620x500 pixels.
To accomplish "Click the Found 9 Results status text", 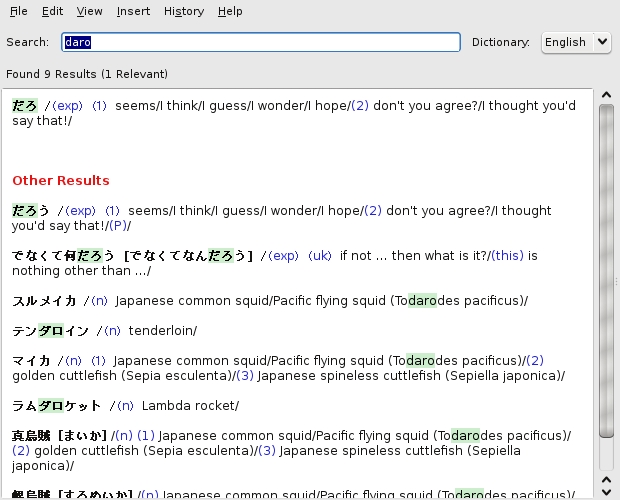I will tap(87, 74).
